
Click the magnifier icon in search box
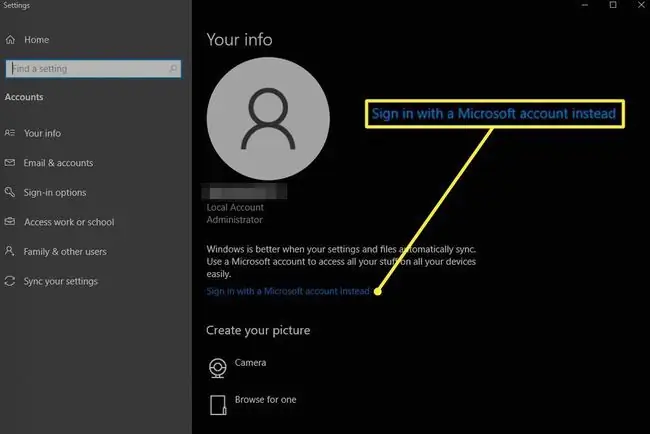[x=173, y=68]
